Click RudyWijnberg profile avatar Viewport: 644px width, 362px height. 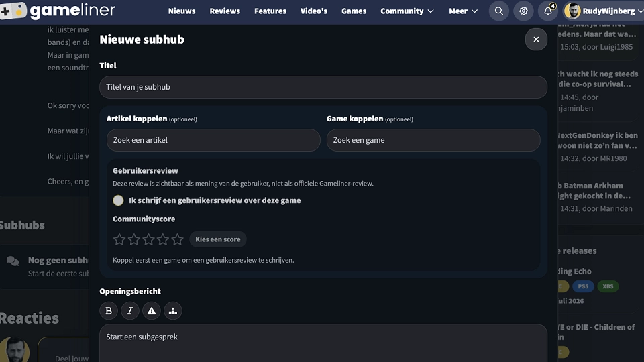click(x=572, y=11)
